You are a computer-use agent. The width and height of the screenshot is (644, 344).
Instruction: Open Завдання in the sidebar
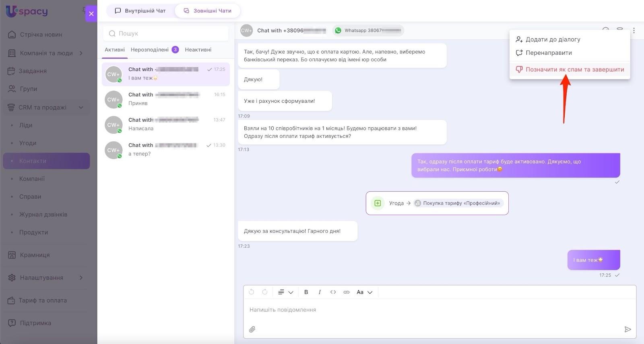[x=33, y=71]
